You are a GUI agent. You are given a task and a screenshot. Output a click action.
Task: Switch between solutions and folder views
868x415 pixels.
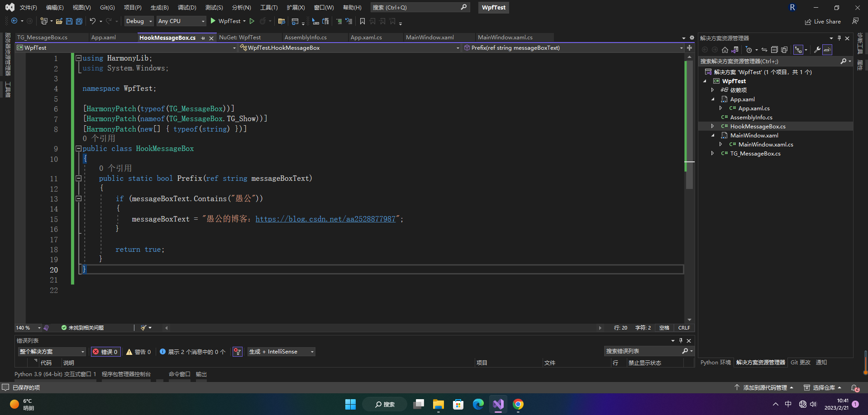(x=735, y=50)
